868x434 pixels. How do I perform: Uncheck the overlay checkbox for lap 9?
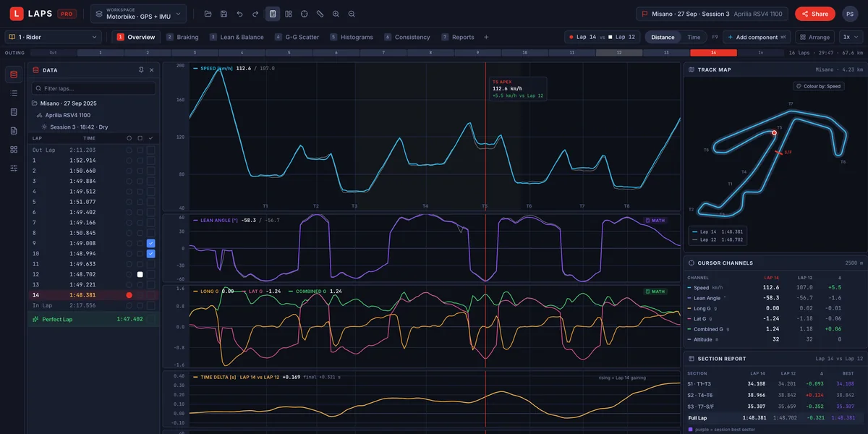(150, 244)
